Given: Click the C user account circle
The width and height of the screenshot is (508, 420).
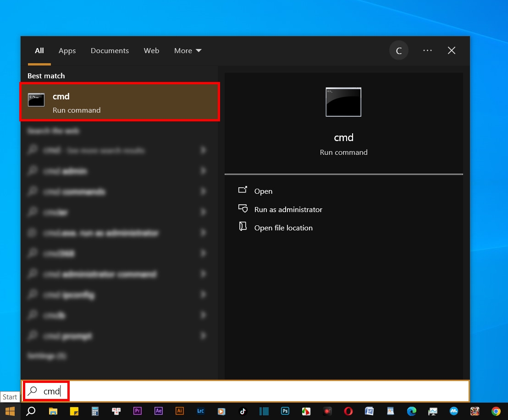Looking at the screenshot, I should pos(399,50).
